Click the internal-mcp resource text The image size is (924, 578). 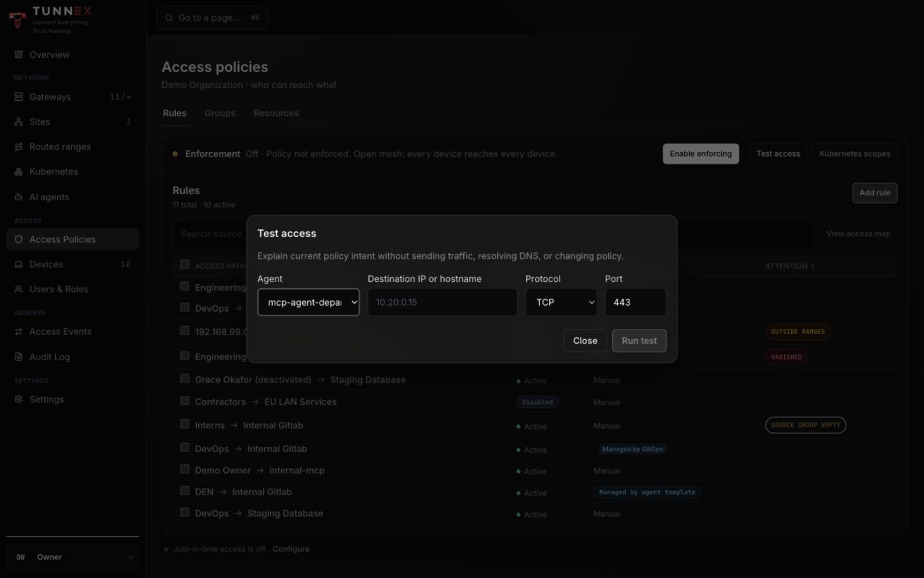click(x=297, y=471)
